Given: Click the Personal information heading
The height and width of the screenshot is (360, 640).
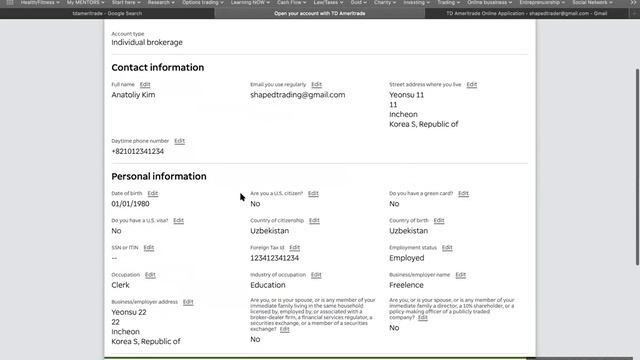Looking at the screenshot, I should (x=159, y=176).
